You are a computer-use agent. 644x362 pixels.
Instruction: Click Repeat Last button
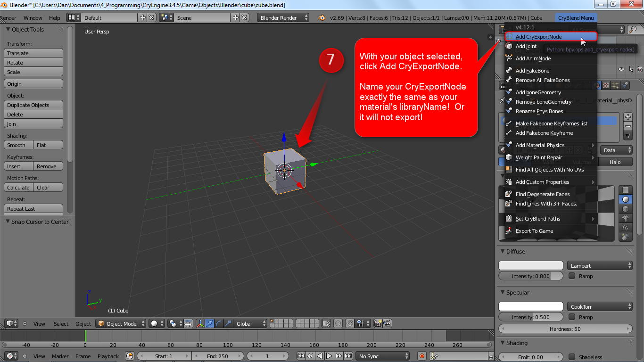tap(33, 209)
